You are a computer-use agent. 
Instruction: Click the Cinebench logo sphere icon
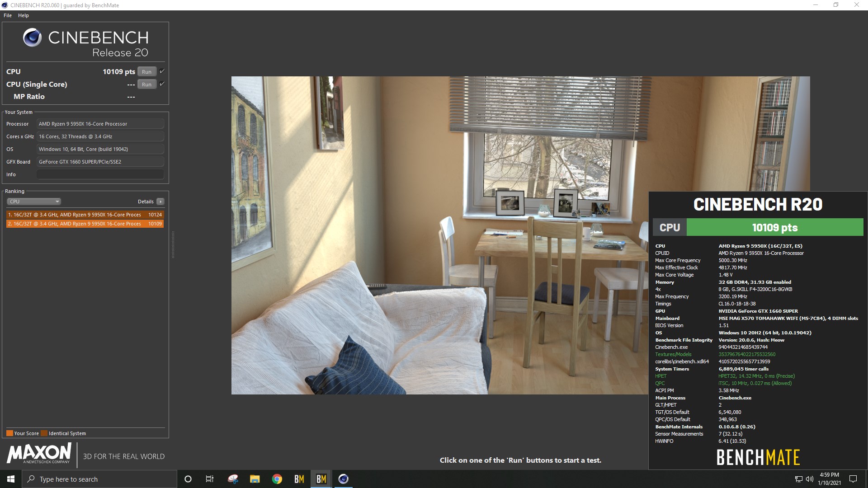[x=32, y=38]
